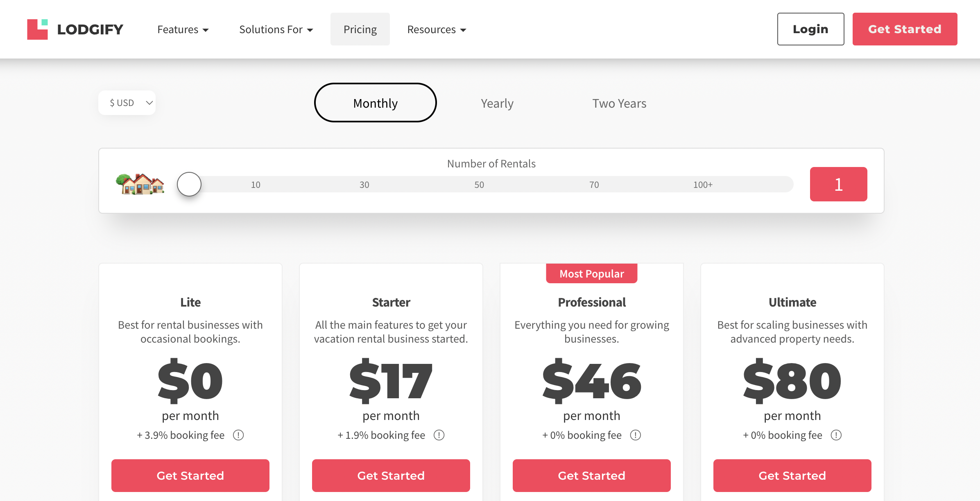This screenshot has height=501, width=980.
Task: Click the info icon next to Lite's booking fee
Action: tap(238, 435)
